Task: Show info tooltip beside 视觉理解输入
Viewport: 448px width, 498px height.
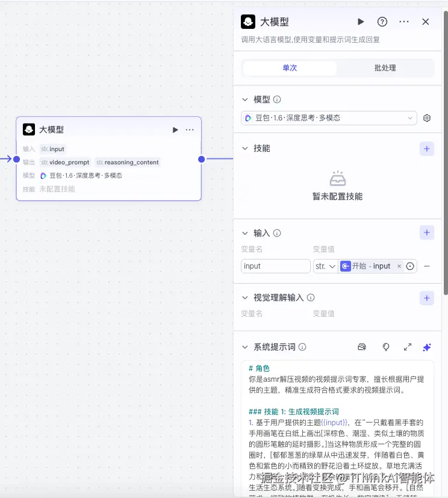Action: coord(311,297)
